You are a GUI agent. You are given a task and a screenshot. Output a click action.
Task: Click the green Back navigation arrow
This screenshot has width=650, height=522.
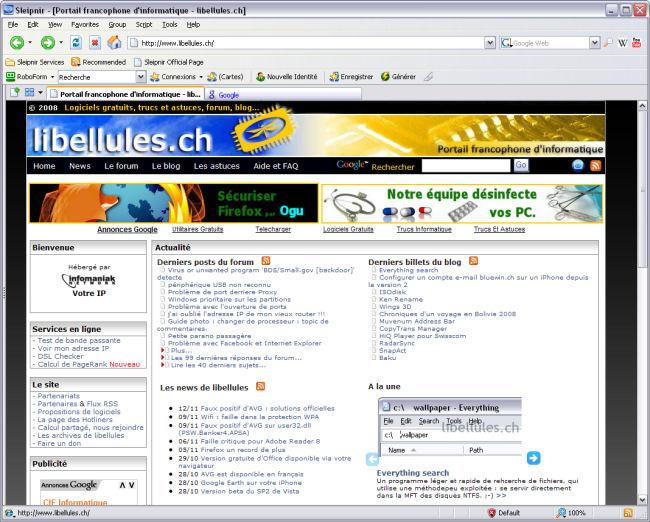click(x=16, y=43)
